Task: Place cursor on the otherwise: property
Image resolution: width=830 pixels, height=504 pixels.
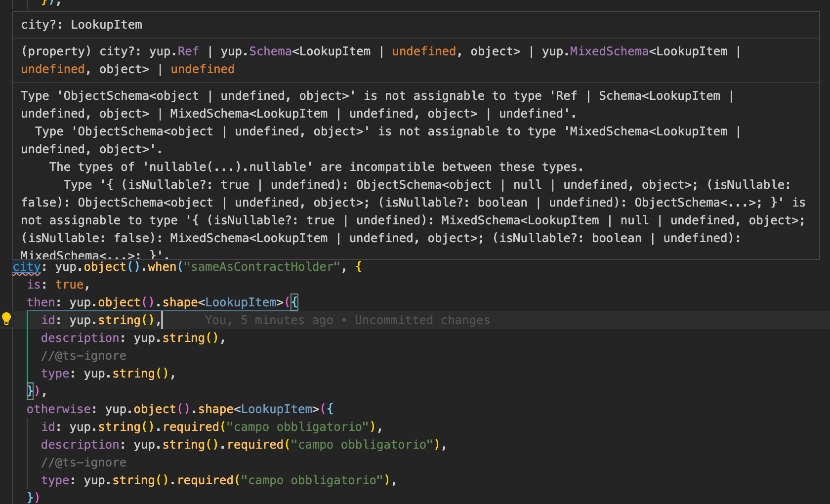Action: (59, 409)
